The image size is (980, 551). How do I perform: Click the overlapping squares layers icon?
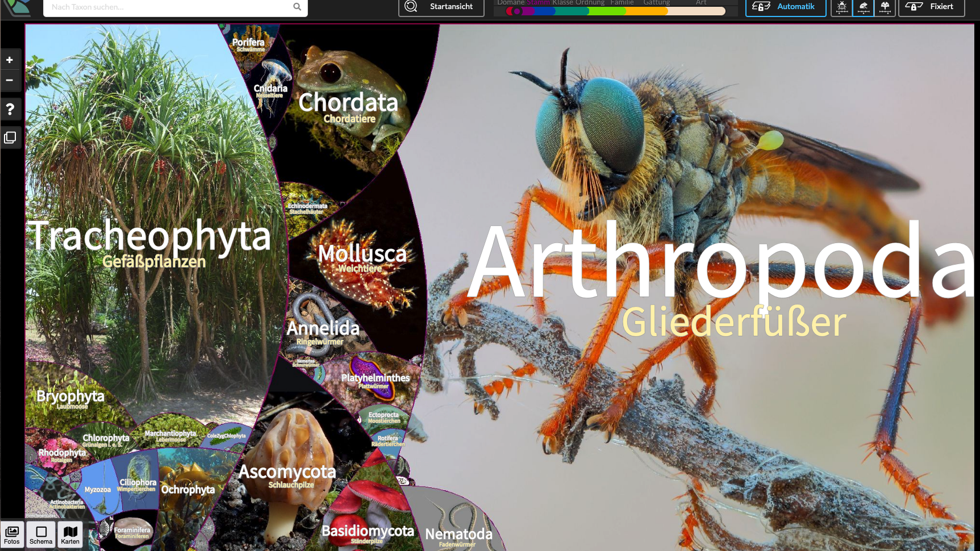coord(10,137)
